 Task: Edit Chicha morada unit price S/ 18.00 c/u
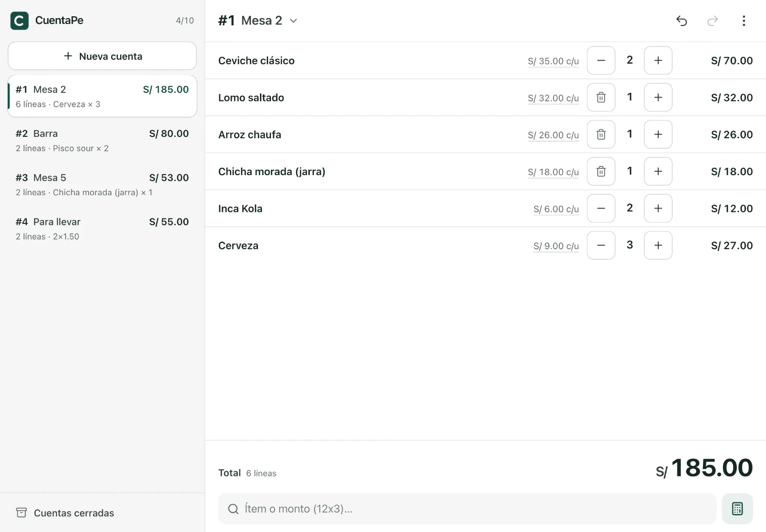tap(553, 172)
